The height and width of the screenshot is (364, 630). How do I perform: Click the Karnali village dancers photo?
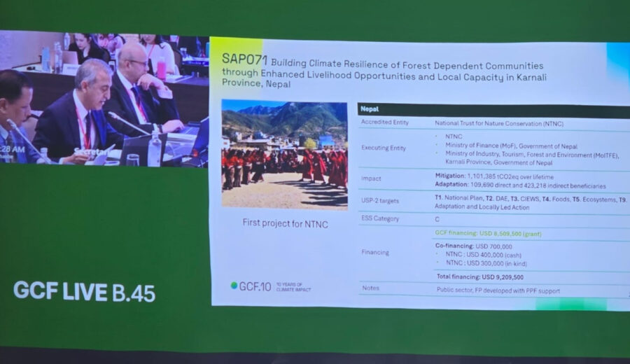pyautogui.click(x=284, y=155)
